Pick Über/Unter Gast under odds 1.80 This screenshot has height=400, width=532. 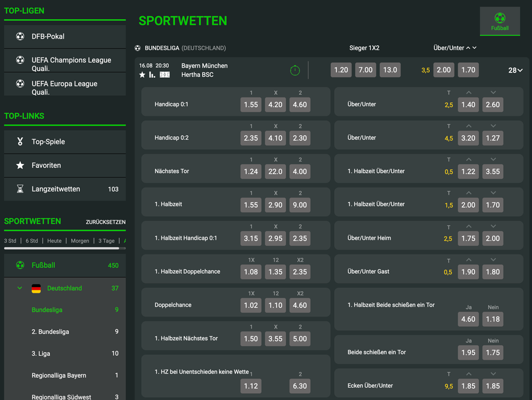[493, 272]
